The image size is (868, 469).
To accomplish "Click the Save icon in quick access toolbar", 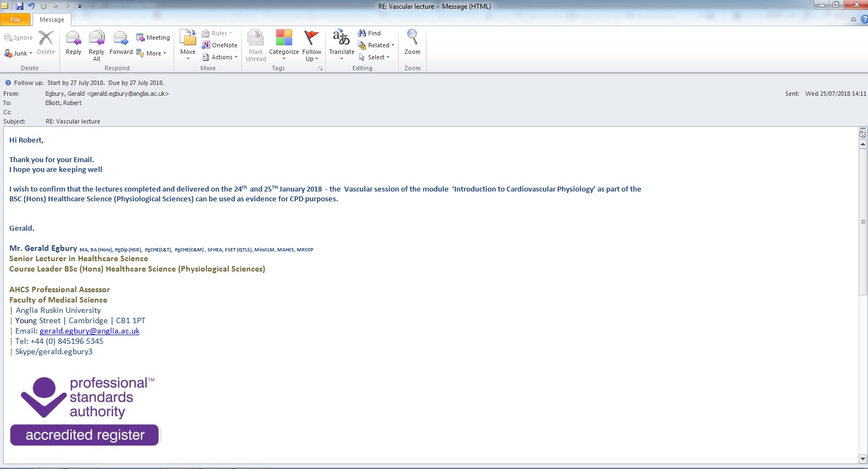I will (20, 6).
